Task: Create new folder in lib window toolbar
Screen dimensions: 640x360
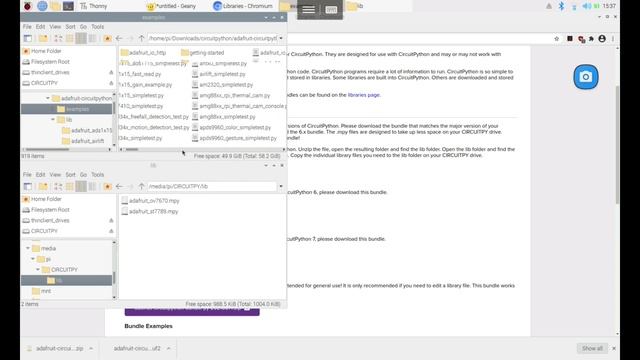Action: pos(43,187)
